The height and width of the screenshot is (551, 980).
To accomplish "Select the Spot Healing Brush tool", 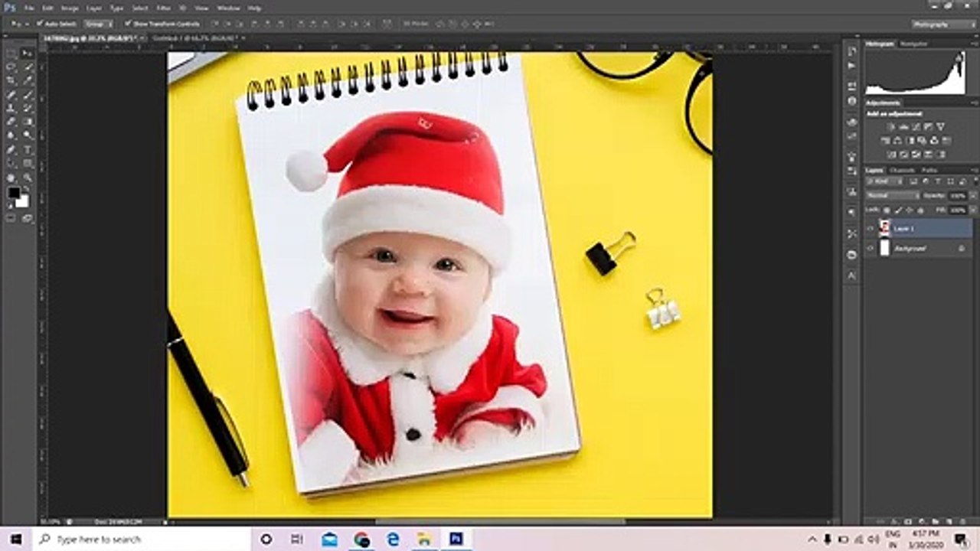I will coord(11,96).
